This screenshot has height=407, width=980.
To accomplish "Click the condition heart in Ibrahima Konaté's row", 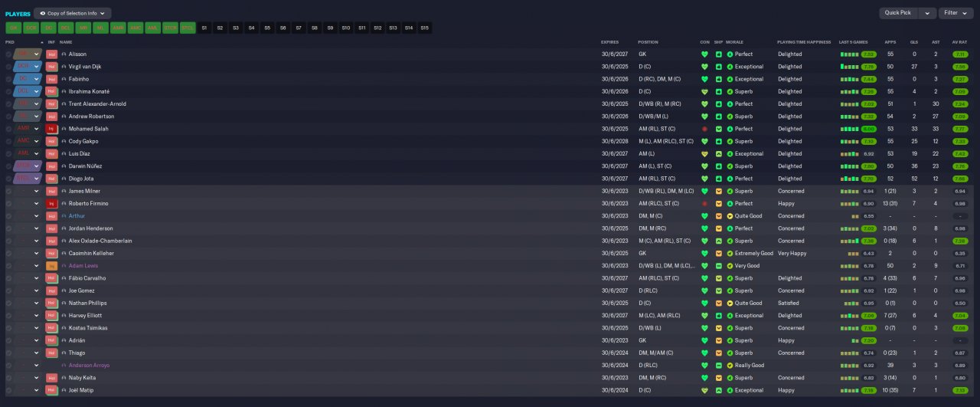I will tap(704, 92).
